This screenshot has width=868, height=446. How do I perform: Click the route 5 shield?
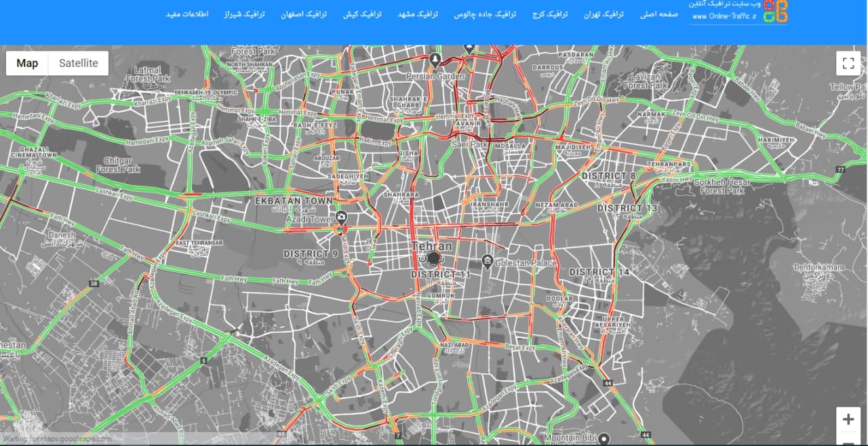[203, 361]
